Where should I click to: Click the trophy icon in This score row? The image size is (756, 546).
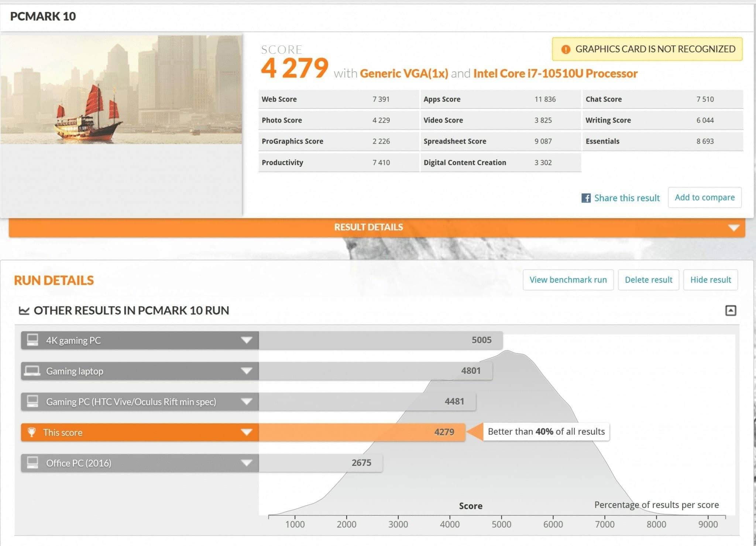click(x=32, y=432)
